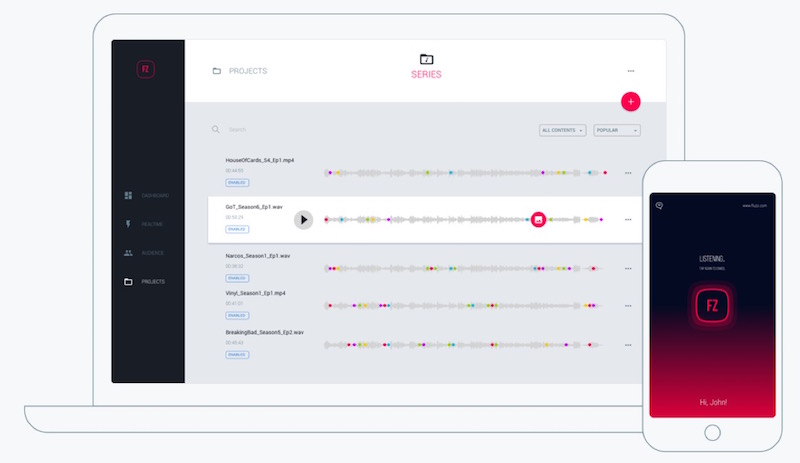Click the Audience people icon
Image resolution: width=800 pixels, height=463 pixels.
click(128, 253)
